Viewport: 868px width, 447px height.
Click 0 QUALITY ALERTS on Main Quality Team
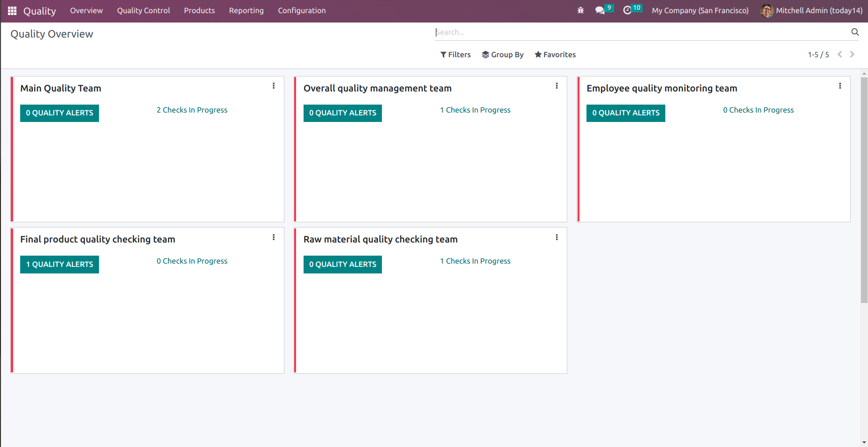click(59, 113)
